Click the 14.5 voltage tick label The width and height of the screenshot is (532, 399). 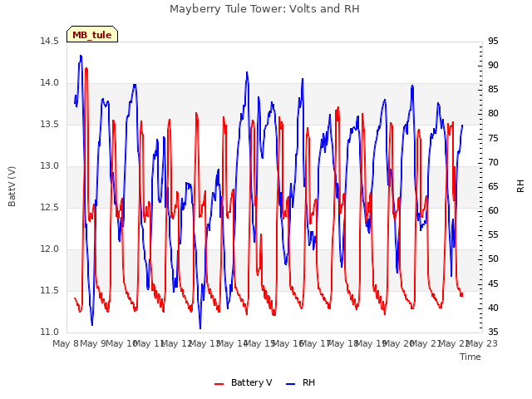point(50,42)
